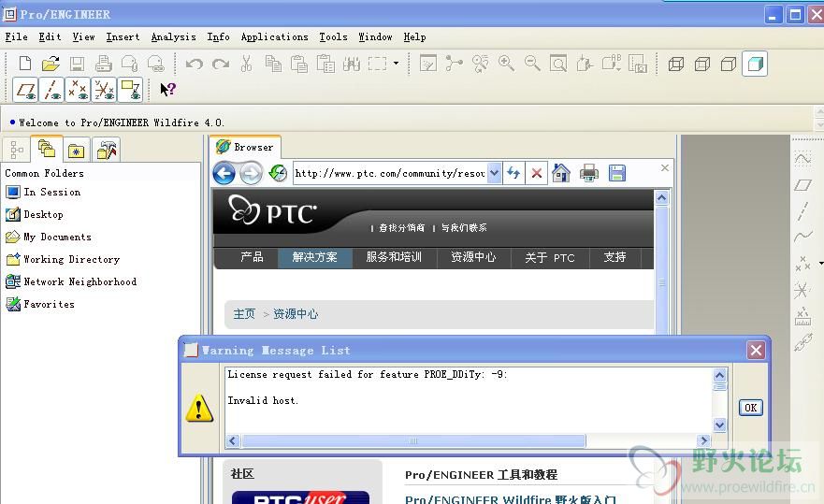Click the Save disk icon in main toolbar
Screen dimensions: 824x504
click(x=78, y=64)
